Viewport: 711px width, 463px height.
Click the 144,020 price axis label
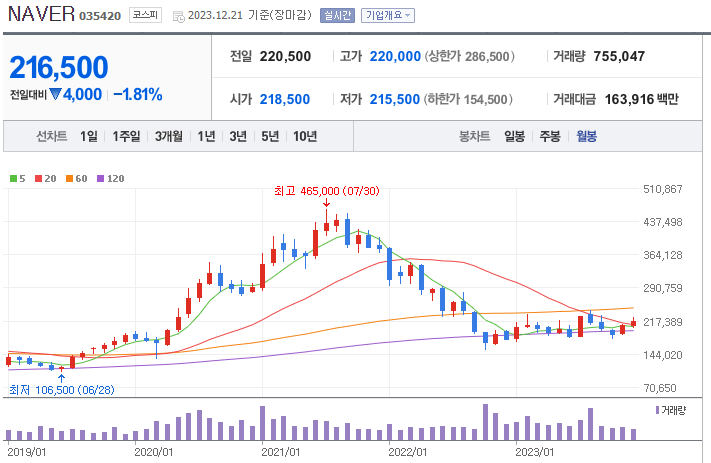pos(663,355)
